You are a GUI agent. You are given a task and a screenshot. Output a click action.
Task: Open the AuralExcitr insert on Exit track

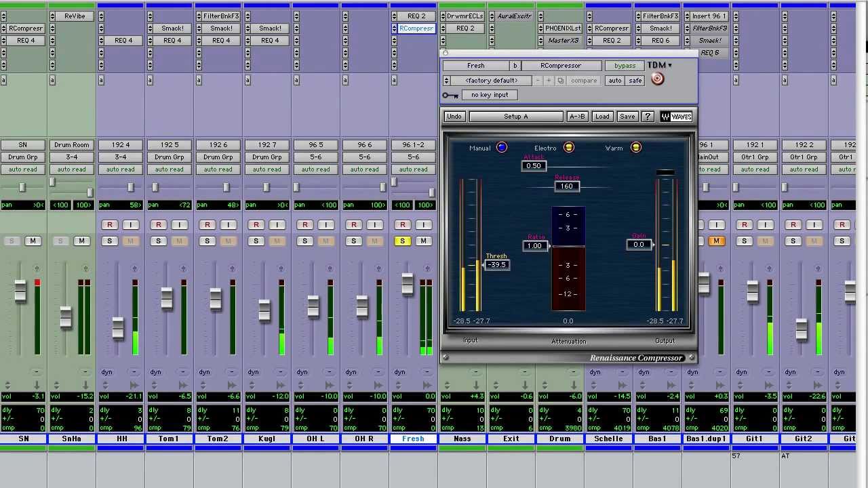point(514,16)
